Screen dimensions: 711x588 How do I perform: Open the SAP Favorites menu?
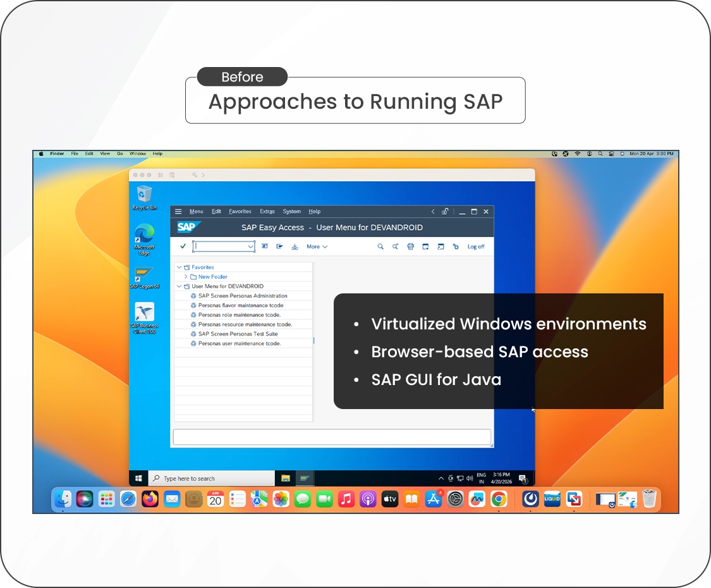point(240,211)
